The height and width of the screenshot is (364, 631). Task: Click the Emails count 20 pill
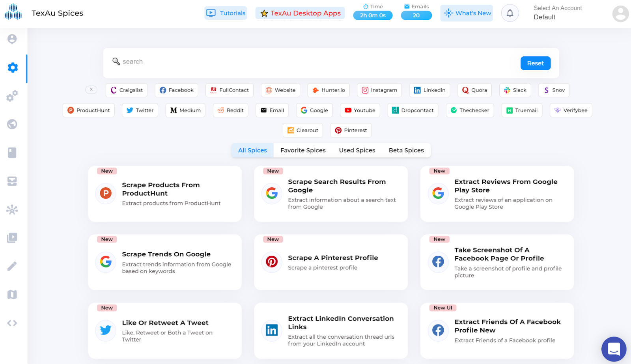[416, 15]
